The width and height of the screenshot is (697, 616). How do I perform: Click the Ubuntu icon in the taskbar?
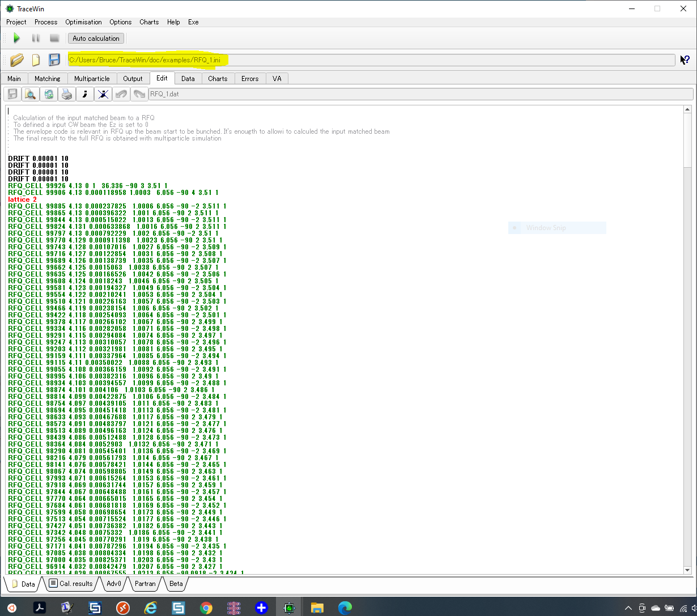(x=12, y=607)
